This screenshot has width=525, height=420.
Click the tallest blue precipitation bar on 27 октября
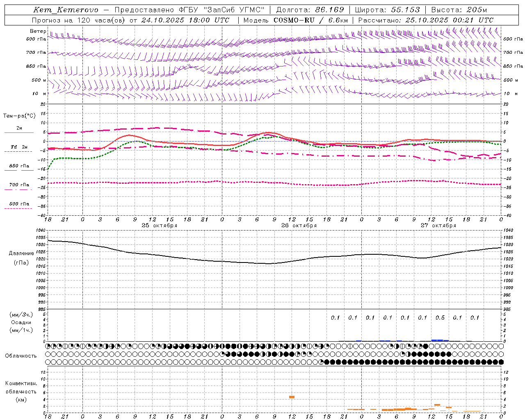(x=437, y=340)
